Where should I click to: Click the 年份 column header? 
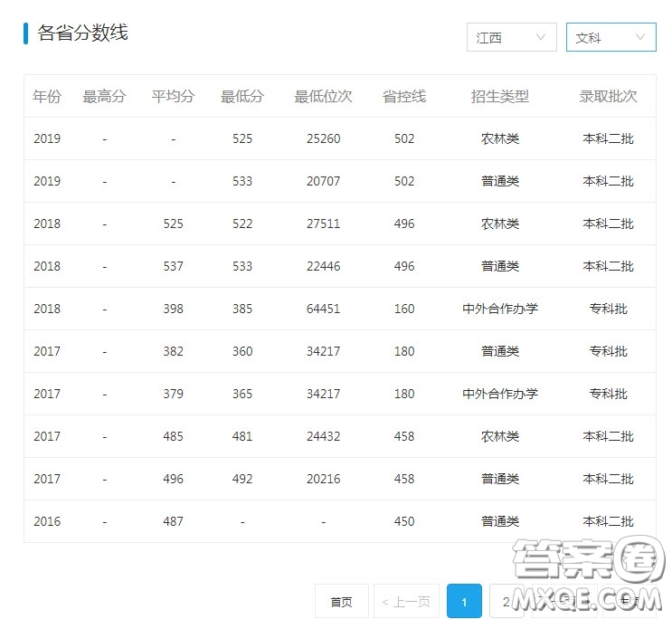pyautogui.click(x=47, y=96)
